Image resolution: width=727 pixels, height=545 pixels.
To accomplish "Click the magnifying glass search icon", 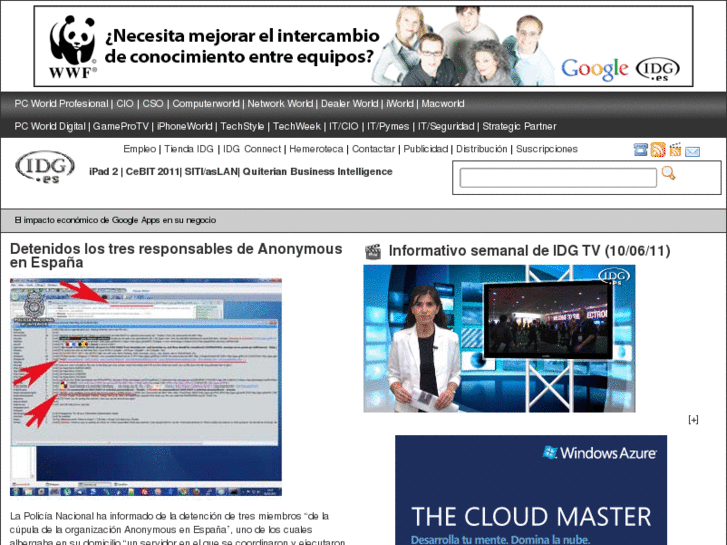I will [x=668, y=173].
